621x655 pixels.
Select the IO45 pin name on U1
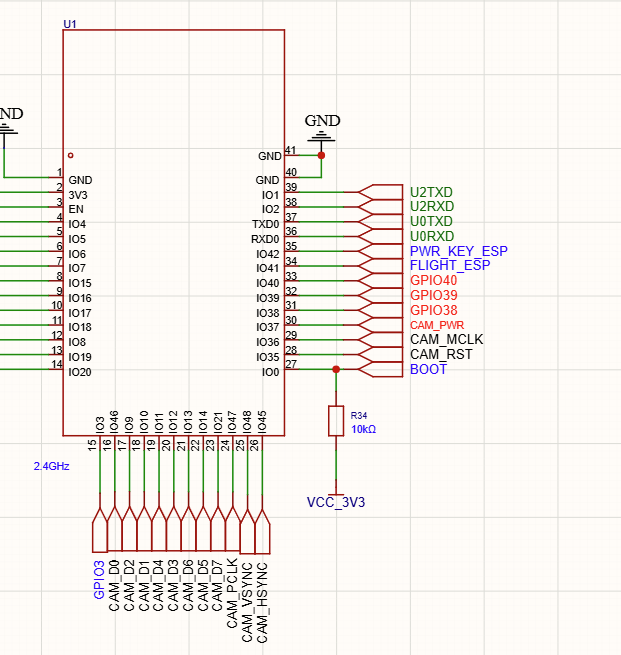[x=262, y=421]
